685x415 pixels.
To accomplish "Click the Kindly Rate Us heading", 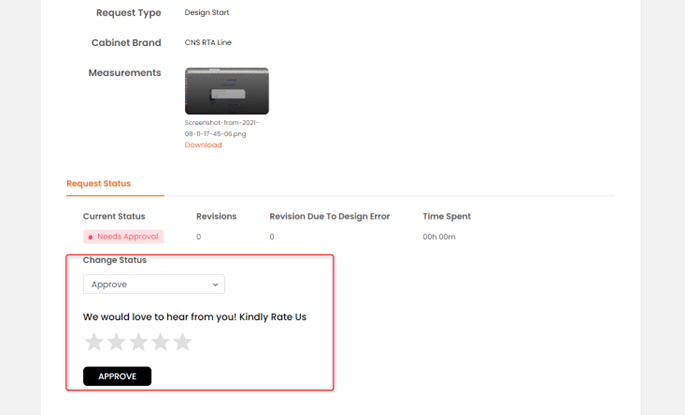I will (194, 317).
